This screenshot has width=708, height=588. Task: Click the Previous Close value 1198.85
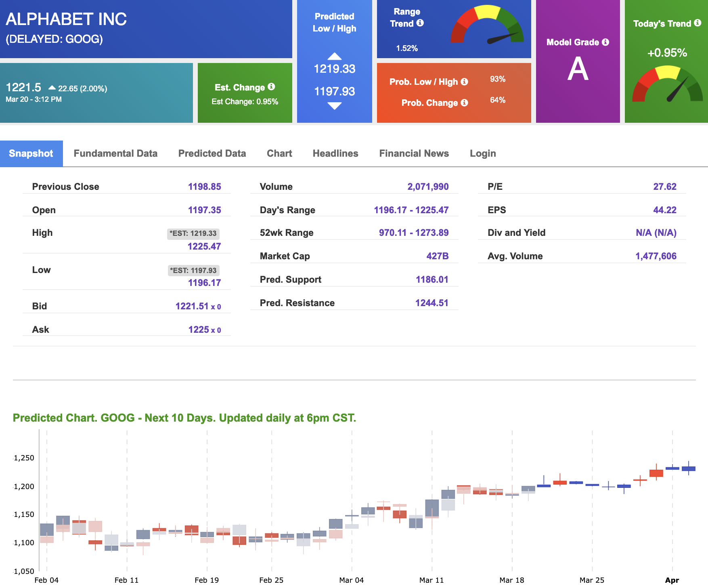204,187
